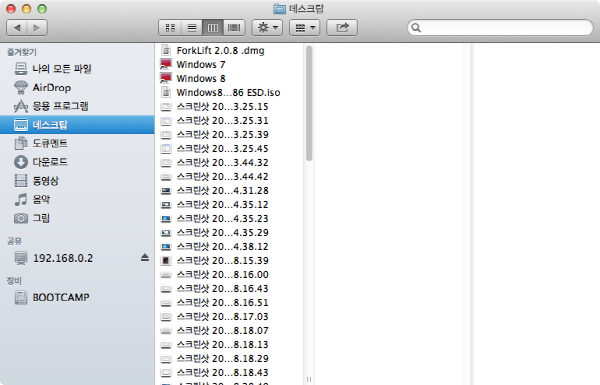Select 스크린샷 20...3.25.39 file
600x385 pixels.
(230, 134)
